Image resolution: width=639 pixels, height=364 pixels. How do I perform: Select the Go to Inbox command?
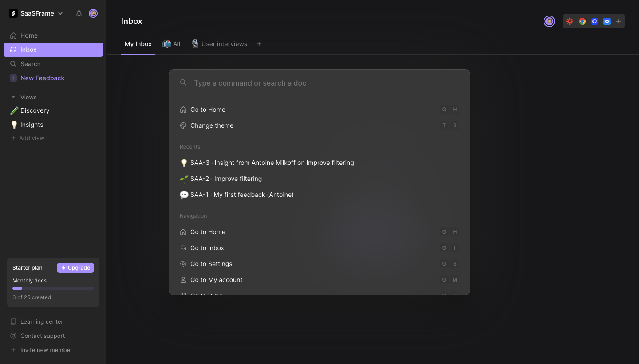click(319, 248)
